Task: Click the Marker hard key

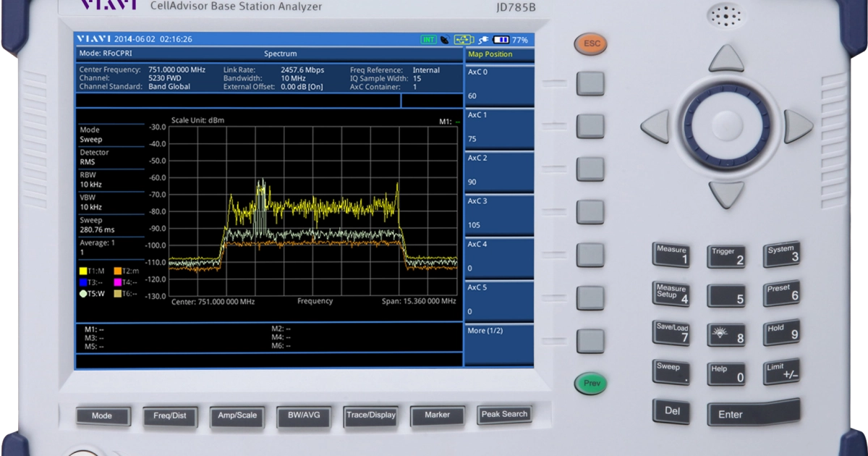Action: 437,415
